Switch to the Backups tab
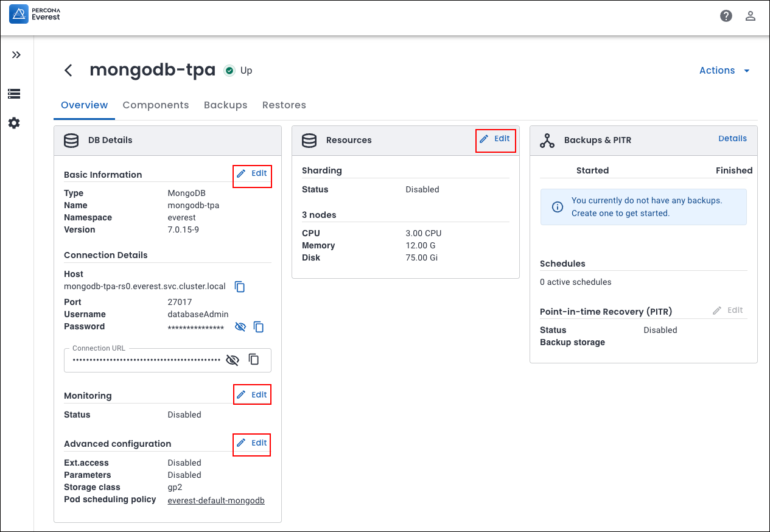Viewport: 770px width, 532px height. [225, 105]
